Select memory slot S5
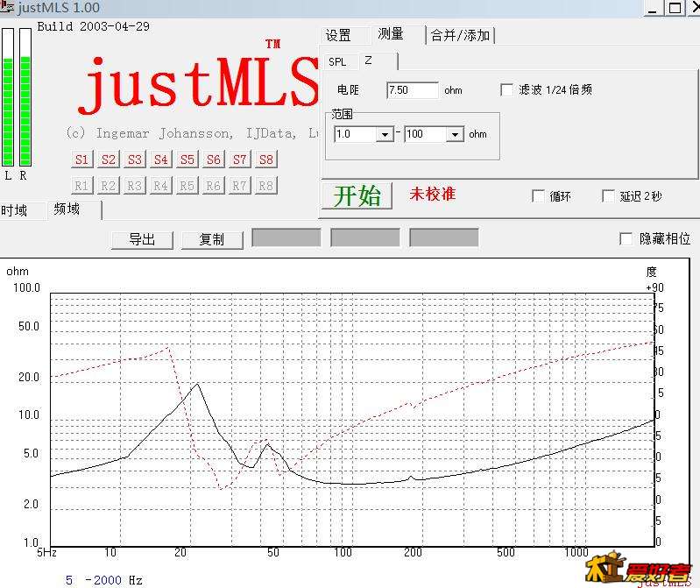The height and width of the screenshot is (588, 700). (x=187, y=159)
